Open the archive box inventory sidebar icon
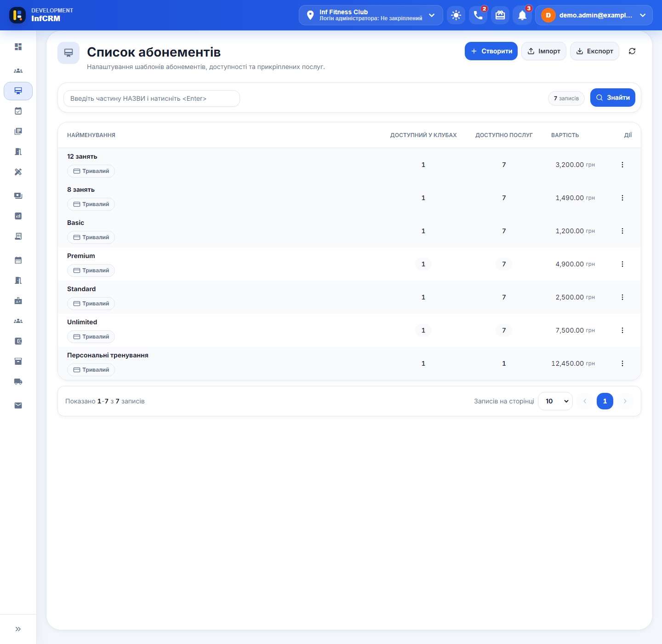 pyautogui.click(x=18, y=362)
